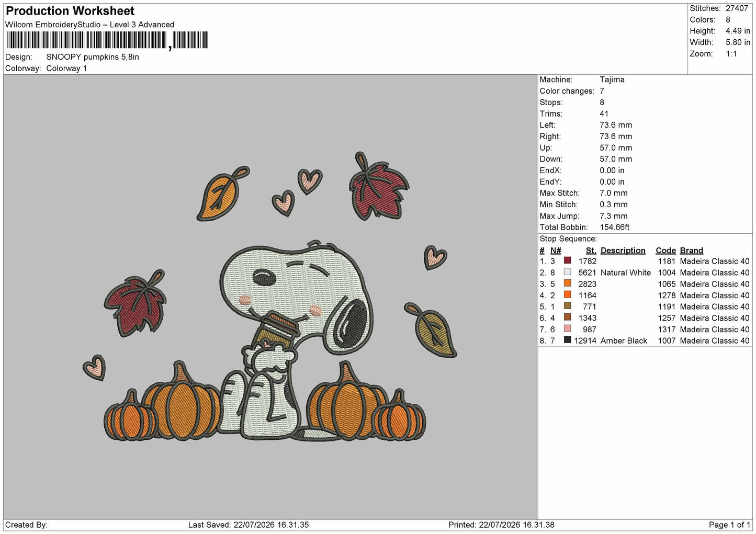Click thread code '1317' in stop 7
Viewport: 756px width, 534px height.
pos(667,329)
